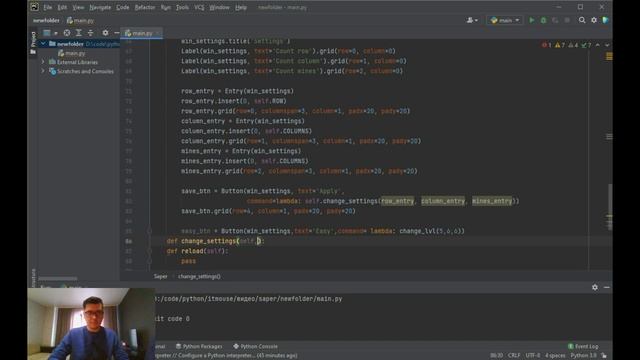
Task: Click the Stop process icon in toolbar
Action: pos(567,20)
